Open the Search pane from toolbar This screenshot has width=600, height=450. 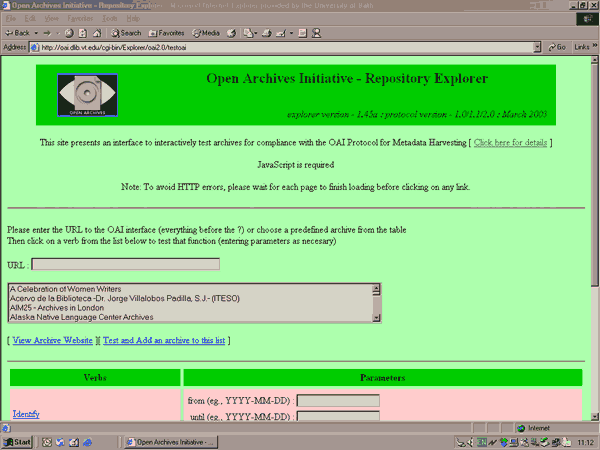(126, 33)
